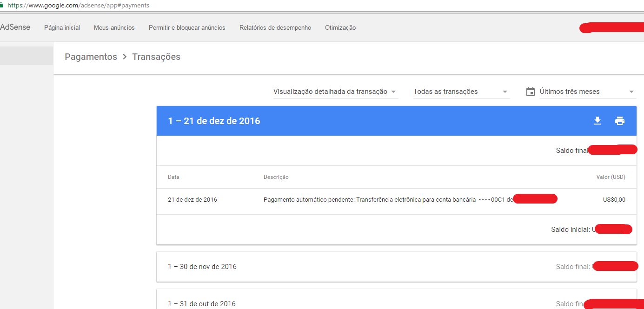Open the Pagamento automático pendente transaction
This screenshot has height=309, width=644.
[x=388, y=200]
